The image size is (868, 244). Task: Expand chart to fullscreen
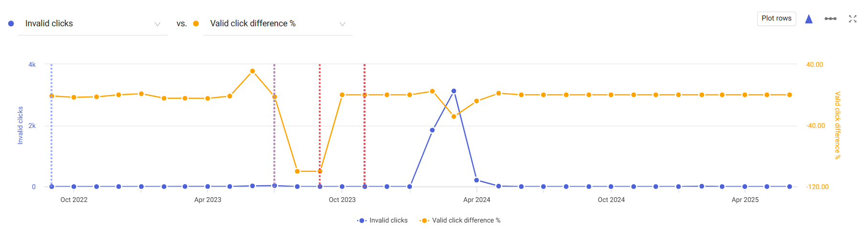click(852, 19)
